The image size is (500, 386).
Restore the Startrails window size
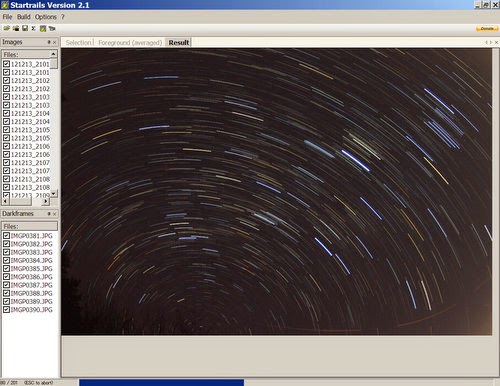(x=486, y=5)
